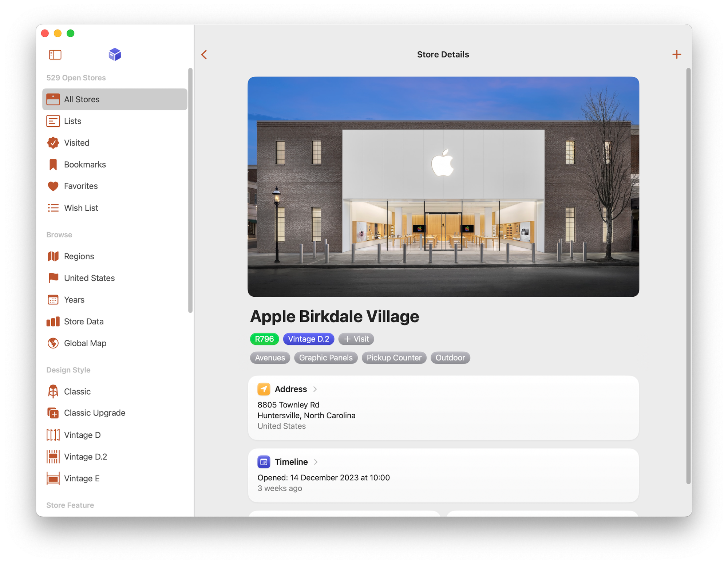
Task: Open Bookmarks in the sidebar
Action: (x=84, y=165)
